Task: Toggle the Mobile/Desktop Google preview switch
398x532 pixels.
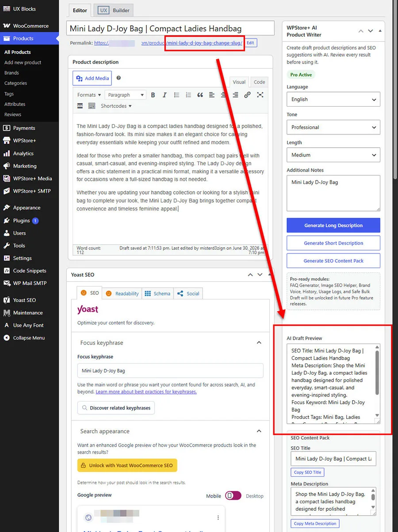Action: 233,495
